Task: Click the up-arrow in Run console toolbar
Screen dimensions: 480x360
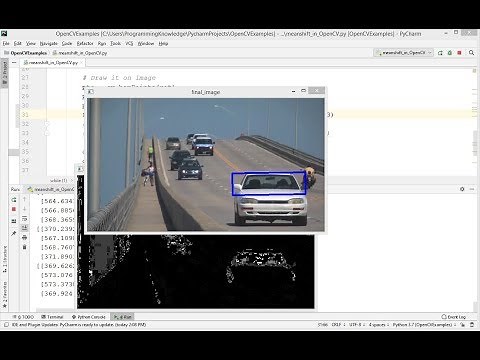Action: point(24,199)
